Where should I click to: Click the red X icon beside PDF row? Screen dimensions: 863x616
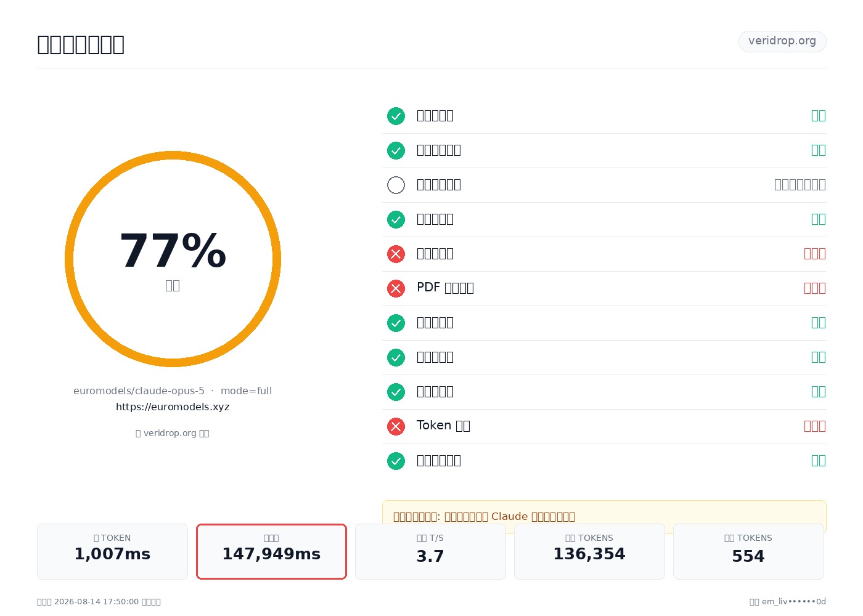tap(396, 288)
